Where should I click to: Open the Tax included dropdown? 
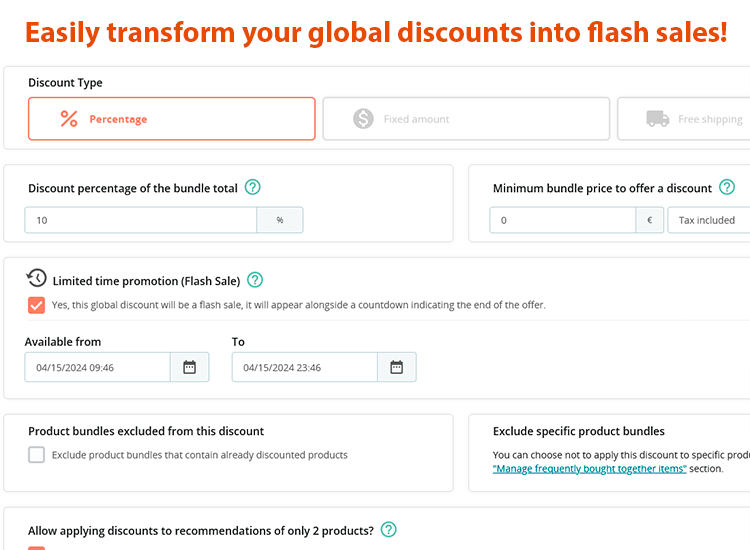[x=708, y=220]
